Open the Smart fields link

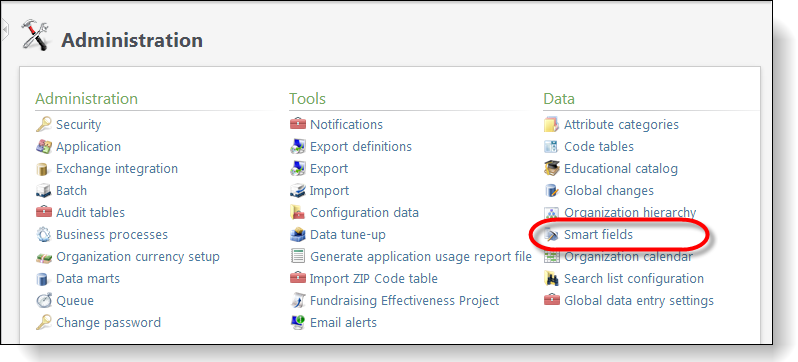[x=598, y=235]
